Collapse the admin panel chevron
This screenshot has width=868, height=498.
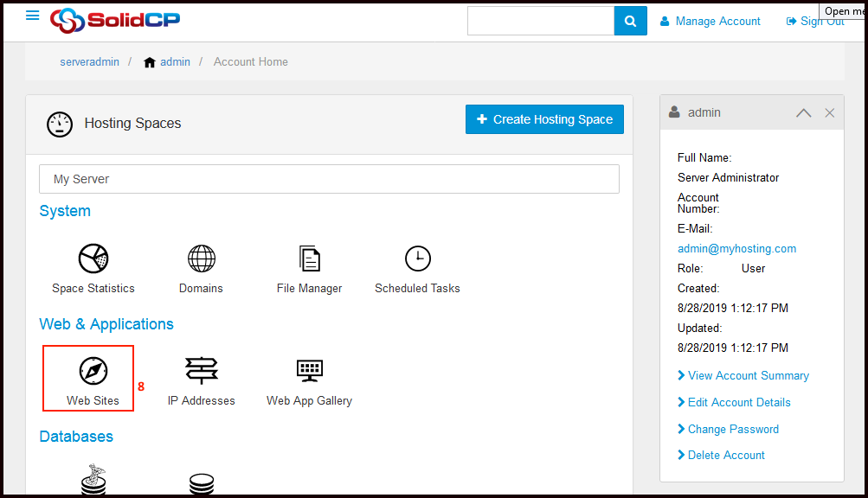point(803,113)
